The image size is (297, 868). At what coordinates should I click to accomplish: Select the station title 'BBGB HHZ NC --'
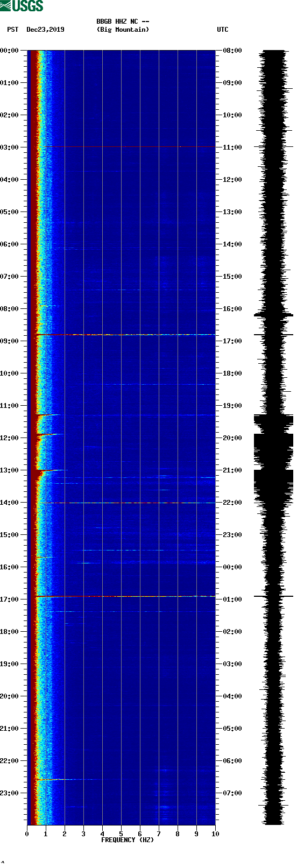[123, 22]
